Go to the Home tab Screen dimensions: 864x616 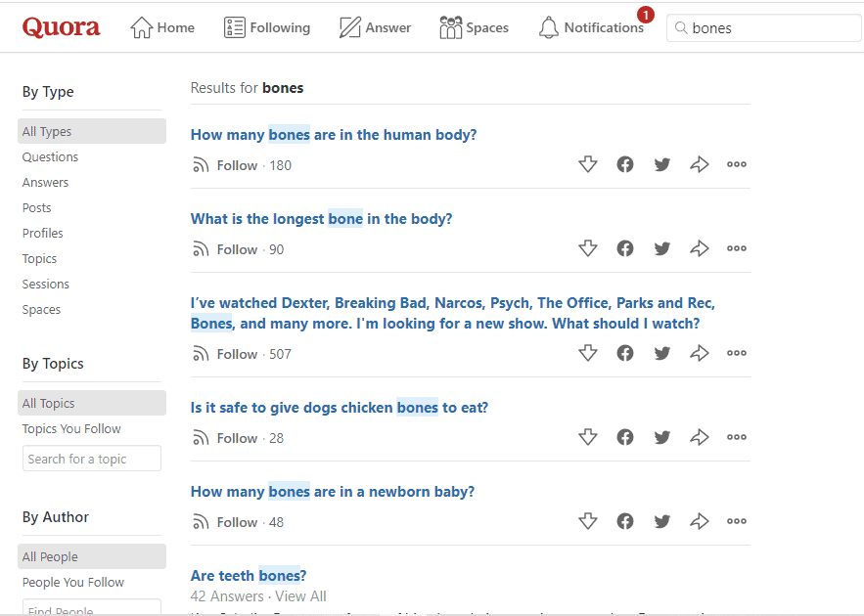tap(162, 27)
